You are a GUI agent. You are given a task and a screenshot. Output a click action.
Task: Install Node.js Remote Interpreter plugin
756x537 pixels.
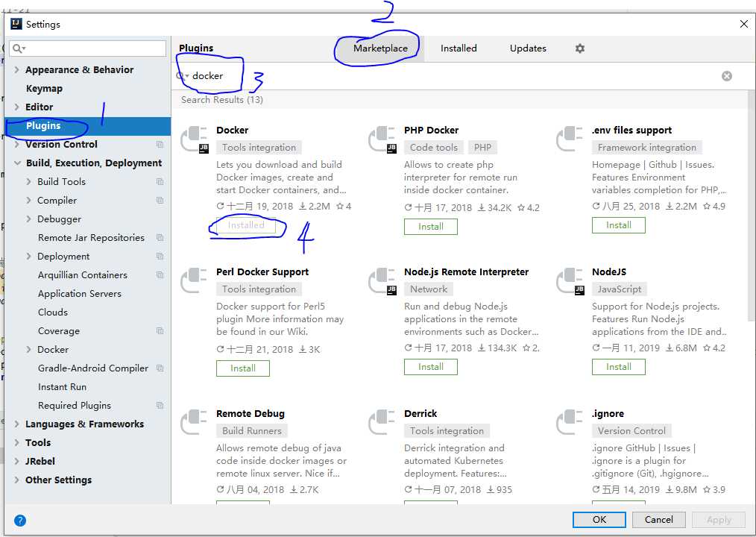click(430, 367)
